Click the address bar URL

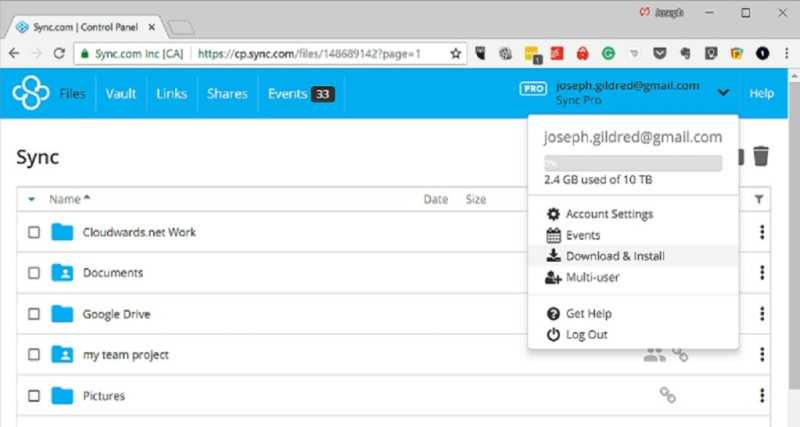(309, 54)
